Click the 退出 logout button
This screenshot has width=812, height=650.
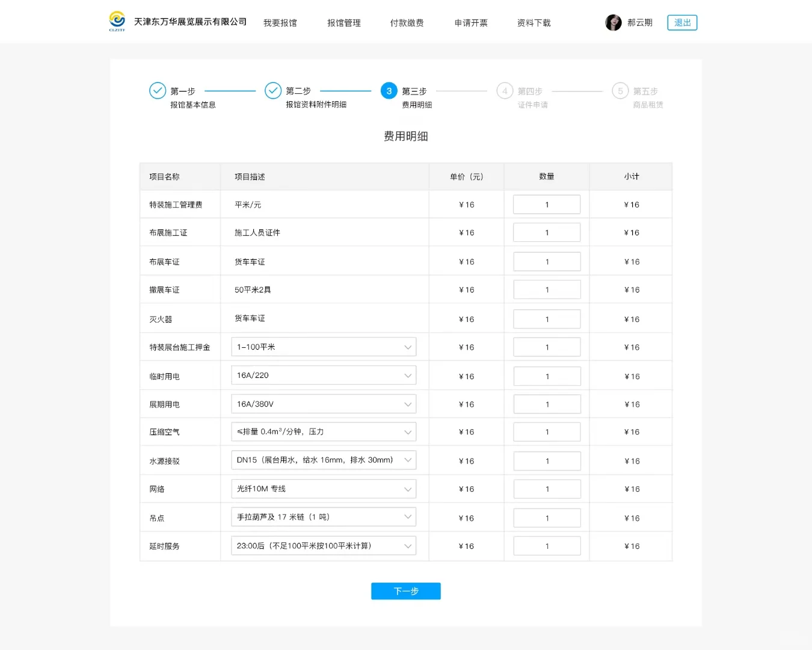[681, 22]
